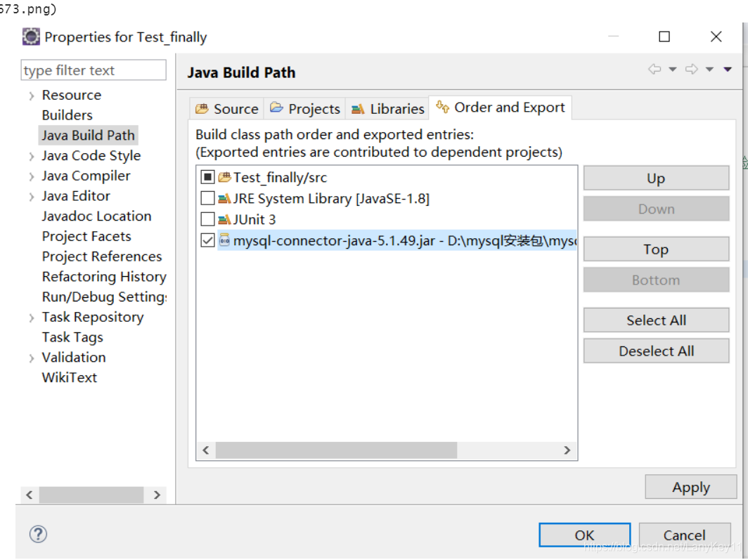Click the Top button

(x=656, y=249)
